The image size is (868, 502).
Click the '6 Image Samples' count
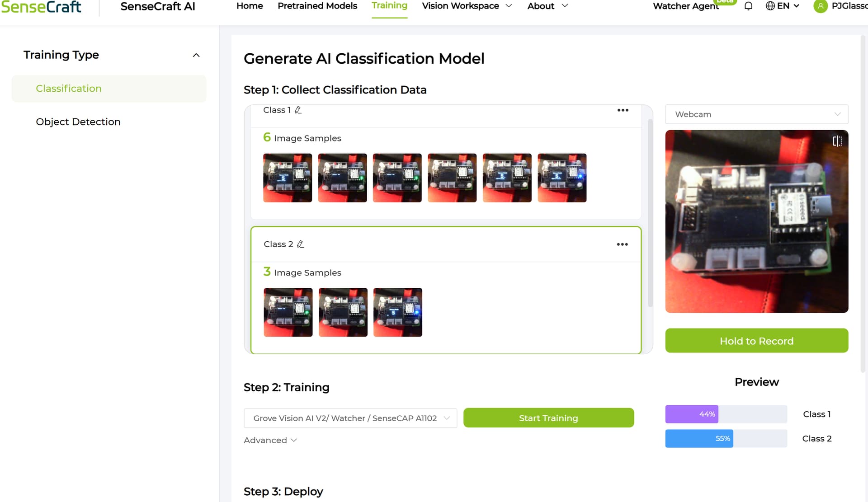302,137
